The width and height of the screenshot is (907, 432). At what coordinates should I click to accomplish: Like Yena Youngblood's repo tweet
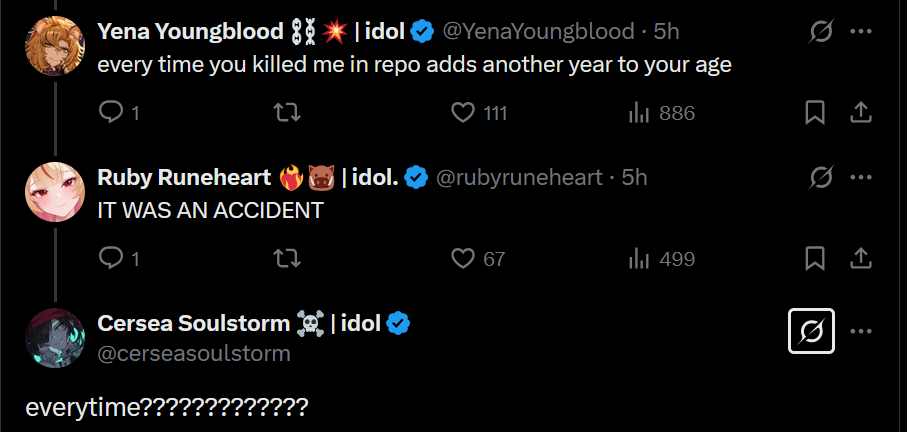pyautogui.click(x=462, y=113)
